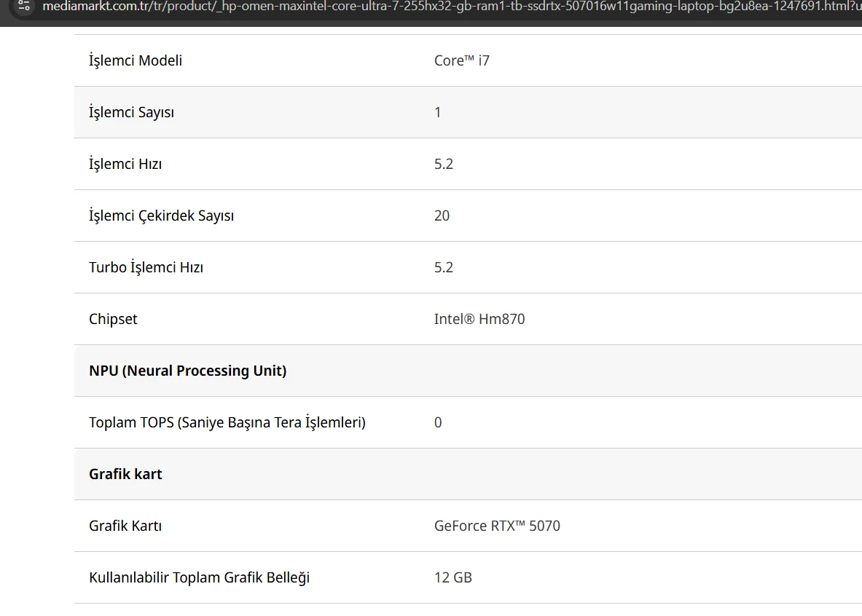Select the TOPS value '0'
Screen dimensions: 862x616
click(438, 422)
